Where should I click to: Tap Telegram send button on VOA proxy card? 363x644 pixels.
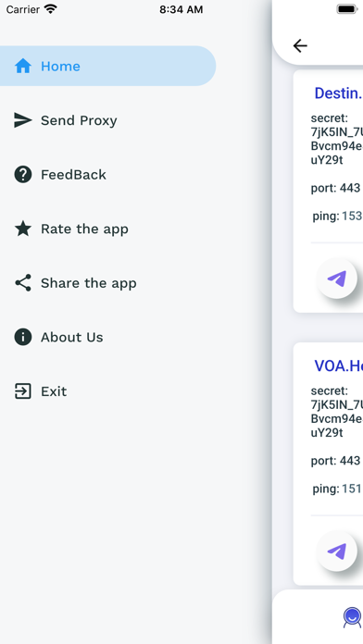tap(337, 551)
